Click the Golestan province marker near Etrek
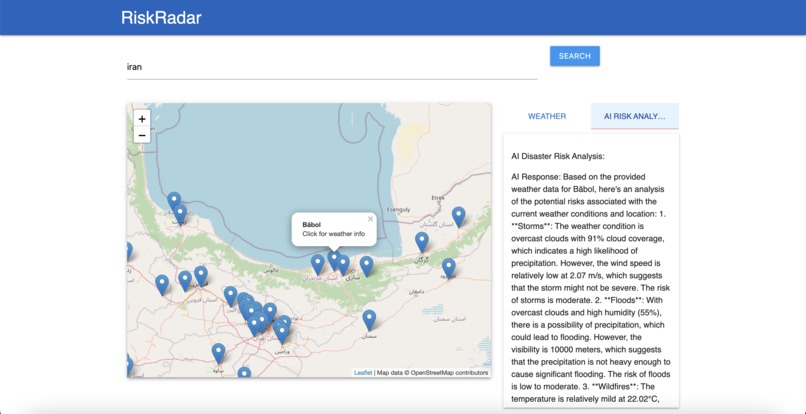806x414 pixels. click(x=459, y=217)
